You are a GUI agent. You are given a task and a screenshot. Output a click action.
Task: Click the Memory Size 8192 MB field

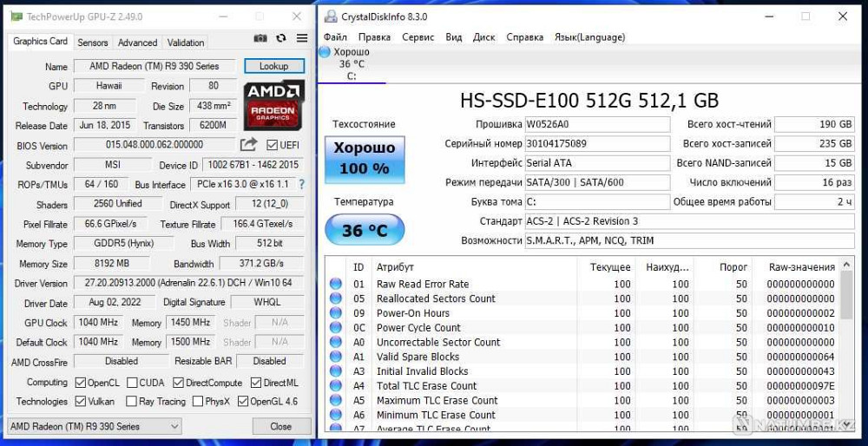(112, 264)
